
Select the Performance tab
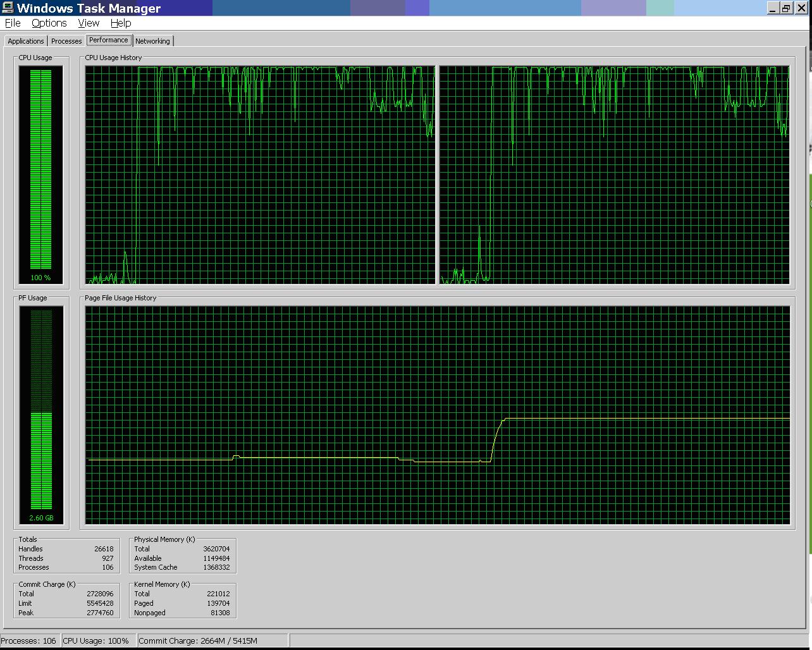(x=109, y=40)
